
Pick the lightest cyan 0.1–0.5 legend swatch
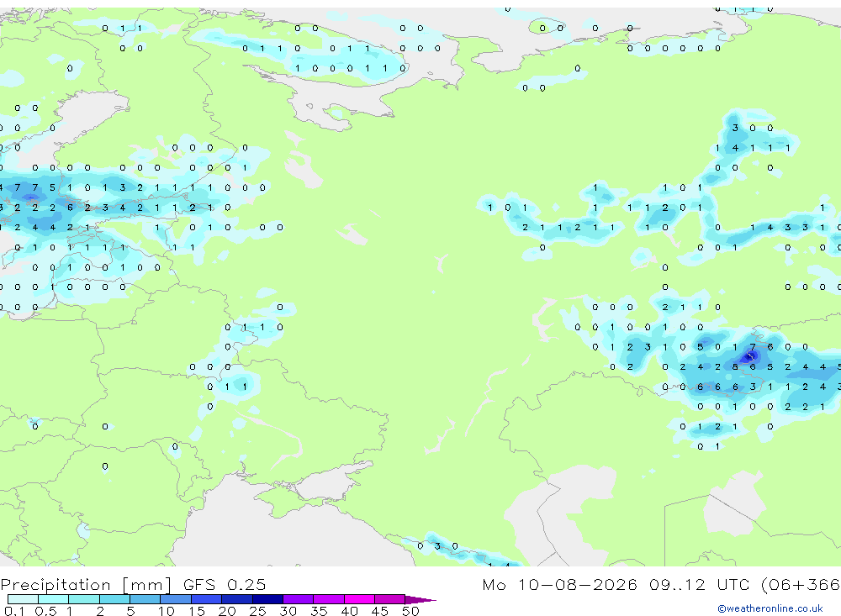(x=23, y=599)
